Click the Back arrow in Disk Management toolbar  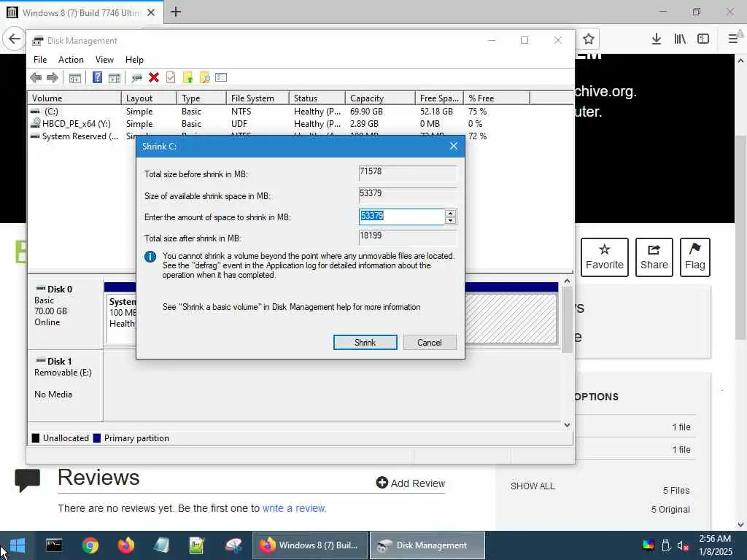point(36,77)
